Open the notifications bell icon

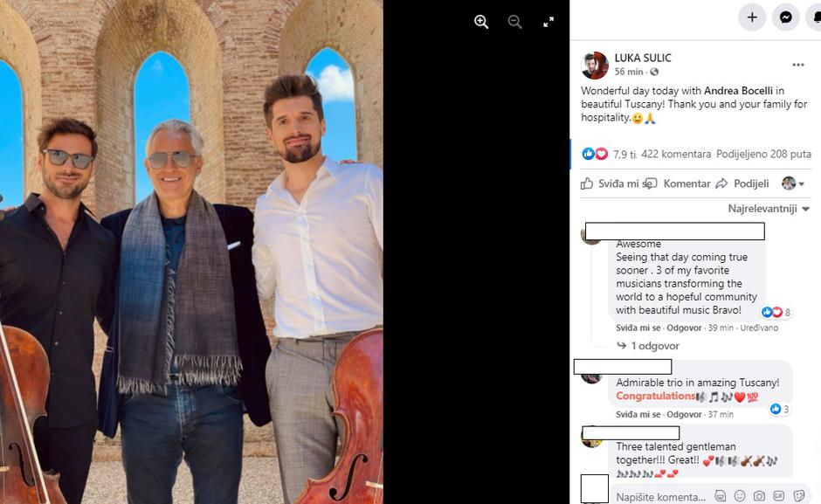[x=815, y=17]
